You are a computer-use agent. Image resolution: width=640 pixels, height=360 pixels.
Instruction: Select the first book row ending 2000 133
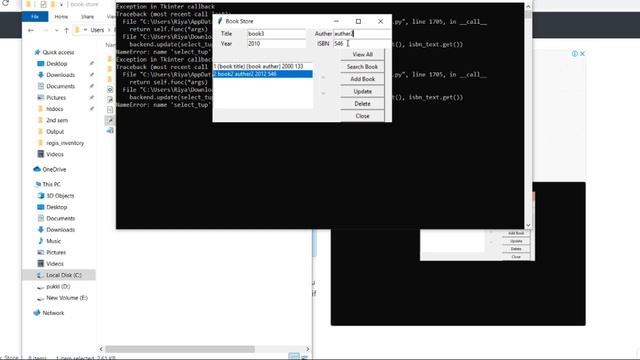(x=263, y=66)
